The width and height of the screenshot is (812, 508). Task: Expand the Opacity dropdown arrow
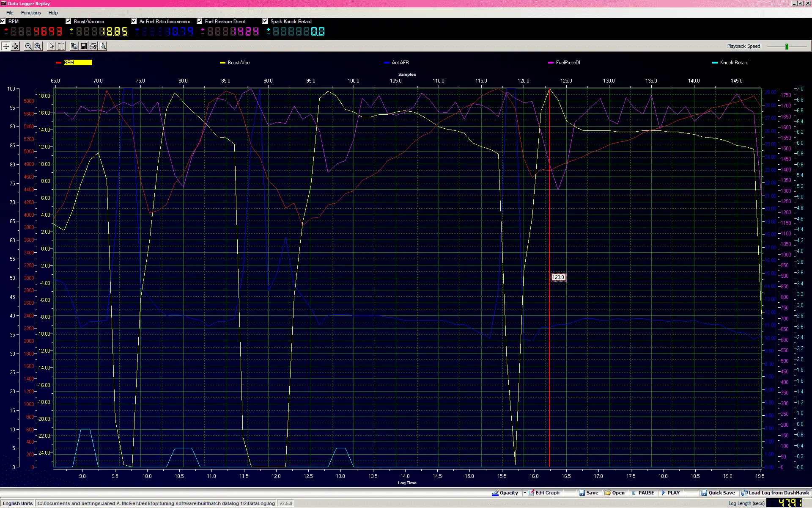524,493
